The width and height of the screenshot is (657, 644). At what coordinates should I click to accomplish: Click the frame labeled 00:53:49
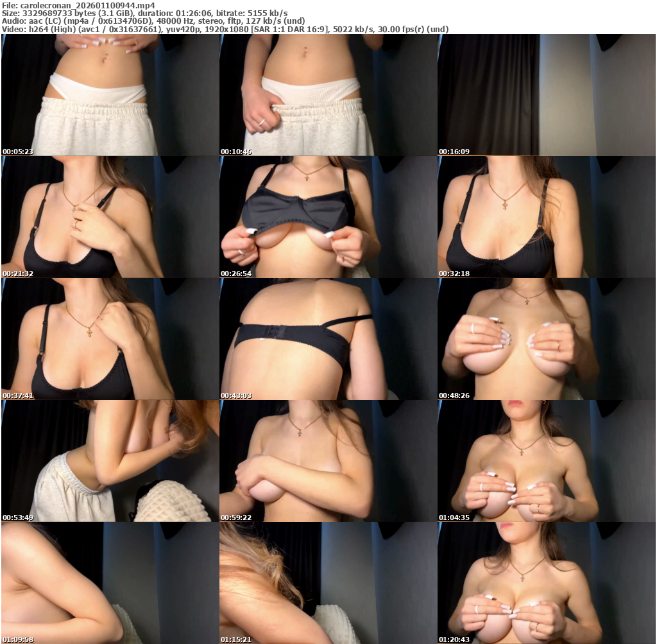pyautogui.click(x=110, y=460)
